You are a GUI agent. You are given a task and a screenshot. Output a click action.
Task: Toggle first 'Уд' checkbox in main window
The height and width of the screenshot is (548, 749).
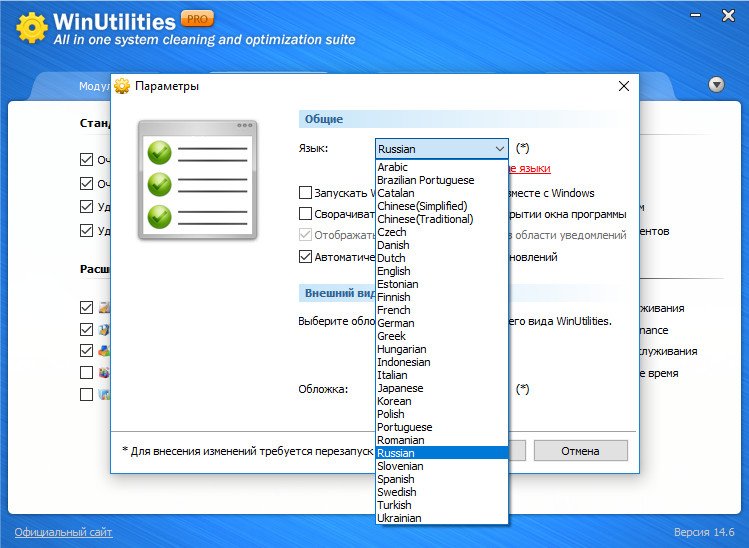point(86,206)
